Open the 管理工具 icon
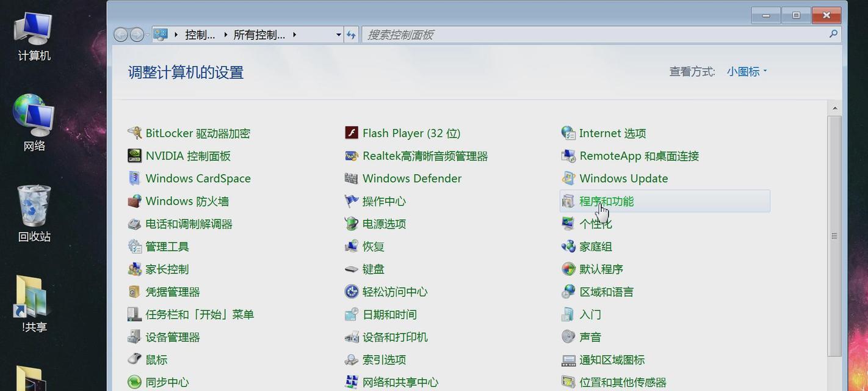Viewport: 868px width, 391px height. click(x=134, y=246)
